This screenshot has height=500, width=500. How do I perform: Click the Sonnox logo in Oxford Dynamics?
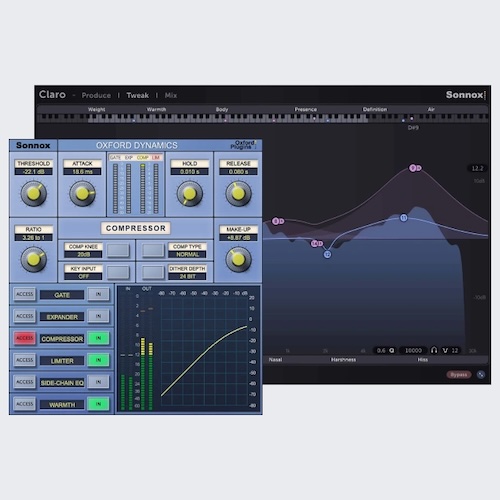[33, 145]
